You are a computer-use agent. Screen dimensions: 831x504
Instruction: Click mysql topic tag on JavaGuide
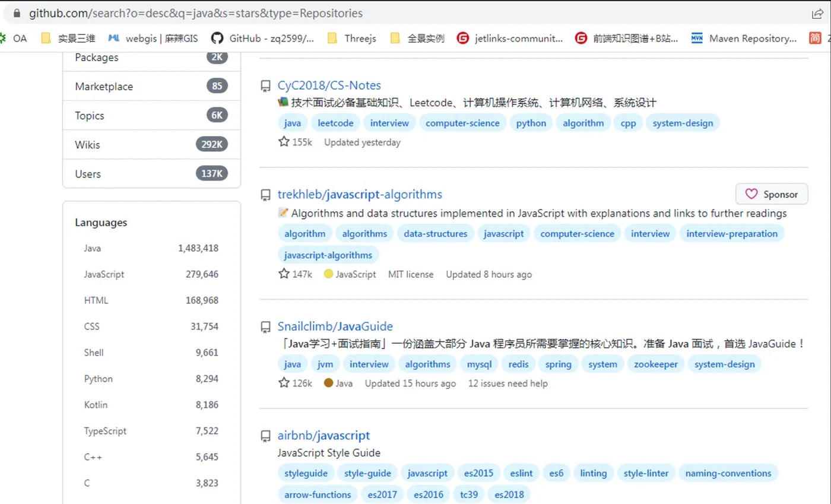tap(480, 364)
